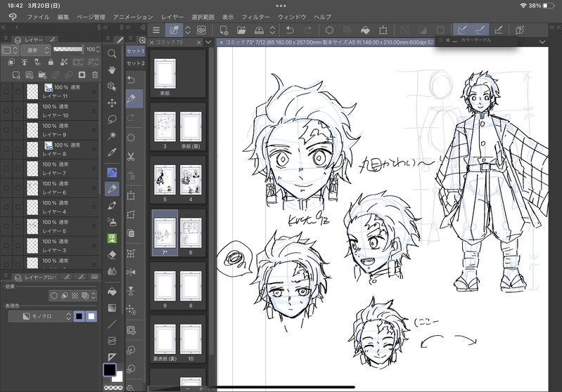The image size is (562, 392).
Task: Open the canvas tab list chevron at far right
Action: 542,42
